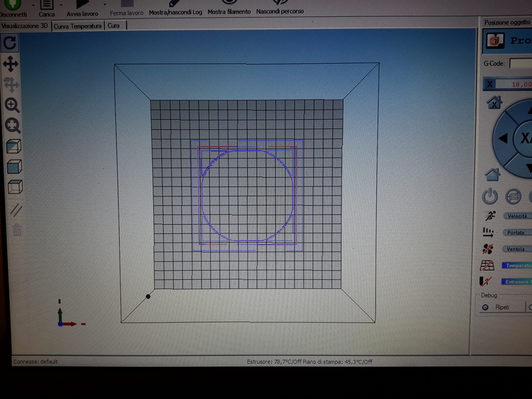Toggle the Ripeti debug option
Viewport: 532px width, 399px height.
point(486,307)
